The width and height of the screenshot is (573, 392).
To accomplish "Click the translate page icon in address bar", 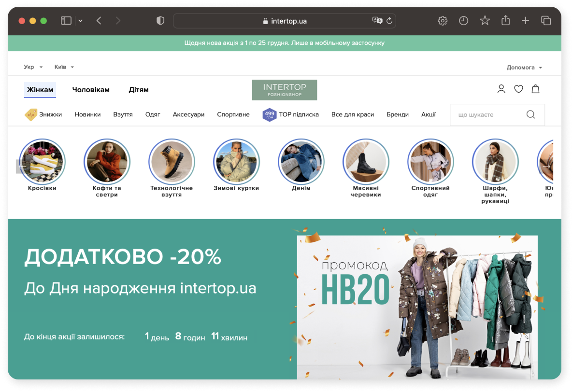I will pyautogui.click(x=377, y=20).
